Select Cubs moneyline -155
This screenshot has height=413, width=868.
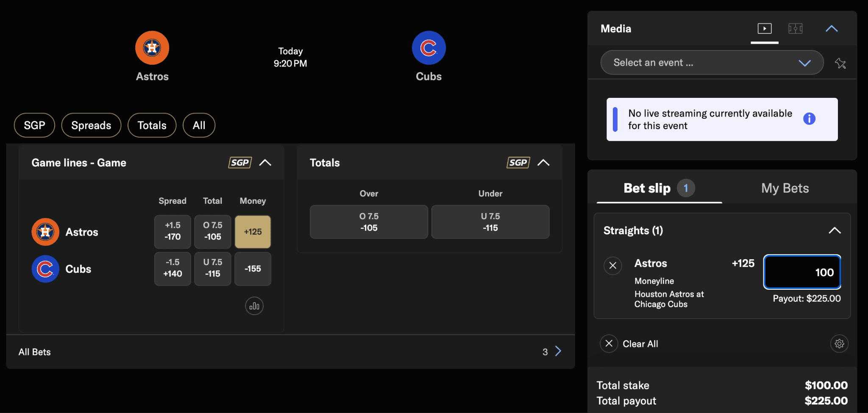click(253, 269)
